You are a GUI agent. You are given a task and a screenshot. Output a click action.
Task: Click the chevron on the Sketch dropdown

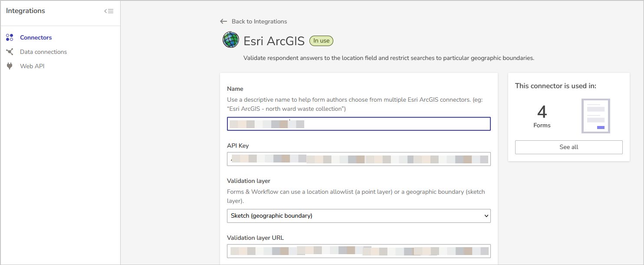486,216
